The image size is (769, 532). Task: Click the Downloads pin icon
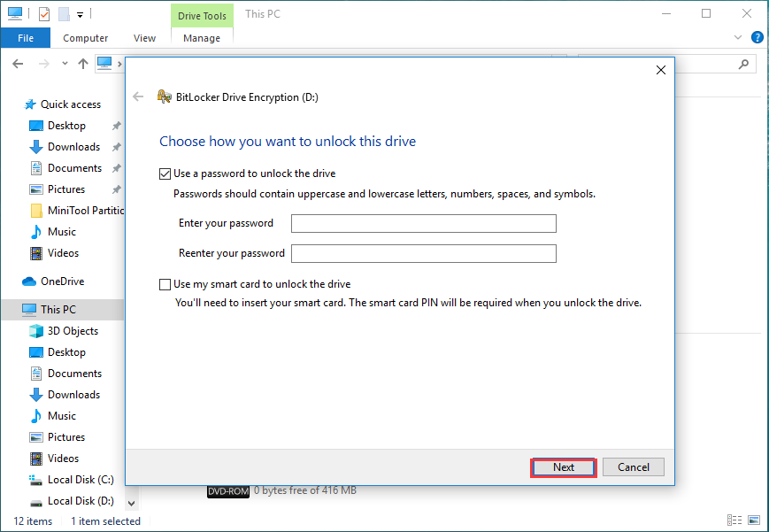click(116, 147)
